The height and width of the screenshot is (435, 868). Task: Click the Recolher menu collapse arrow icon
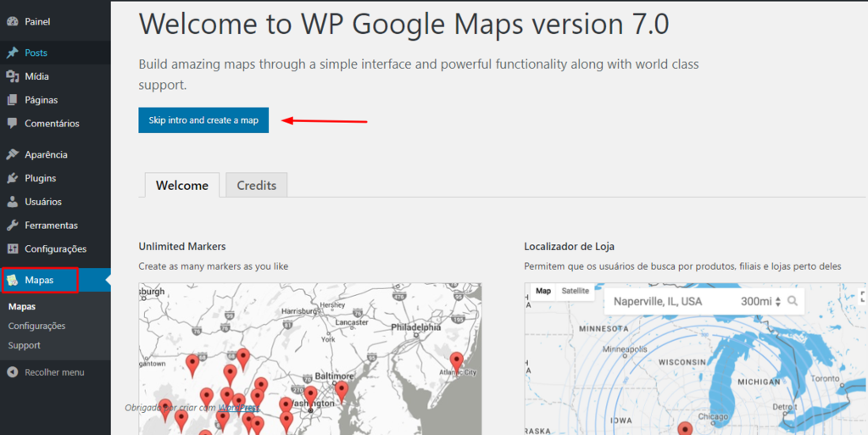(x=12, y=372)
